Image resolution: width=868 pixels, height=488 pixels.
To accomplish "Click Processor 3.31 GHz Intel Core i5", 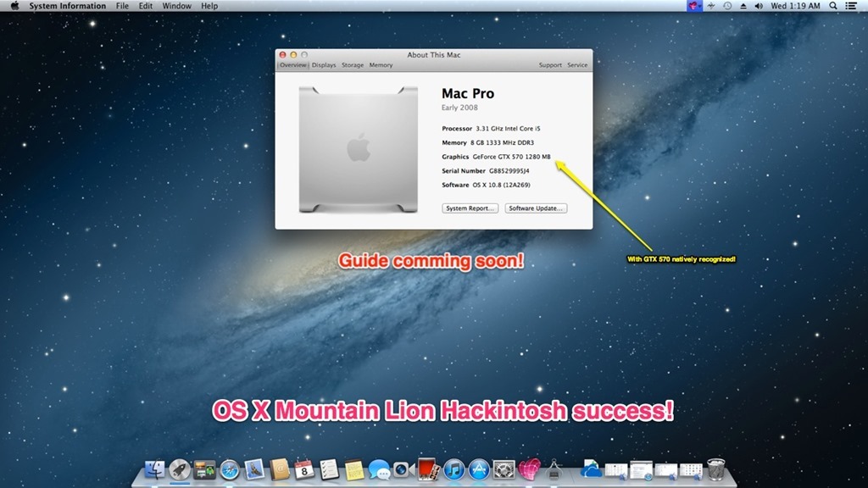I will click(x=491, y=129).
